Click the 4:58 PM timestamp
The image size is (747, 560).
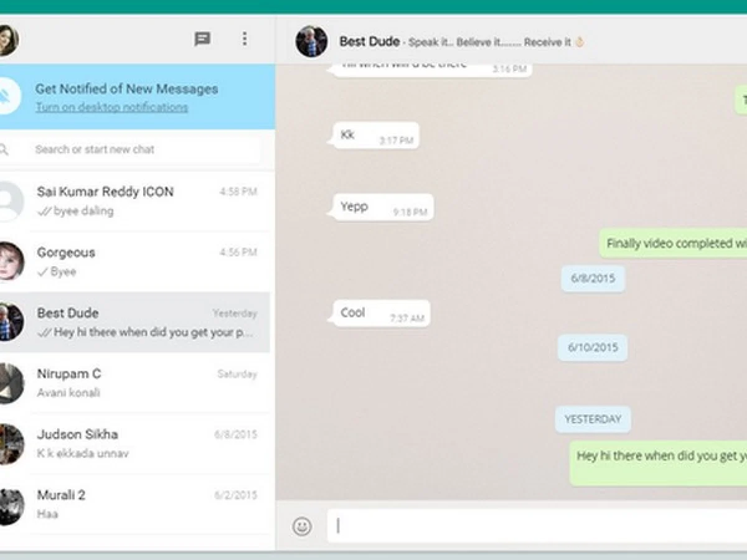tap(238, 192)
